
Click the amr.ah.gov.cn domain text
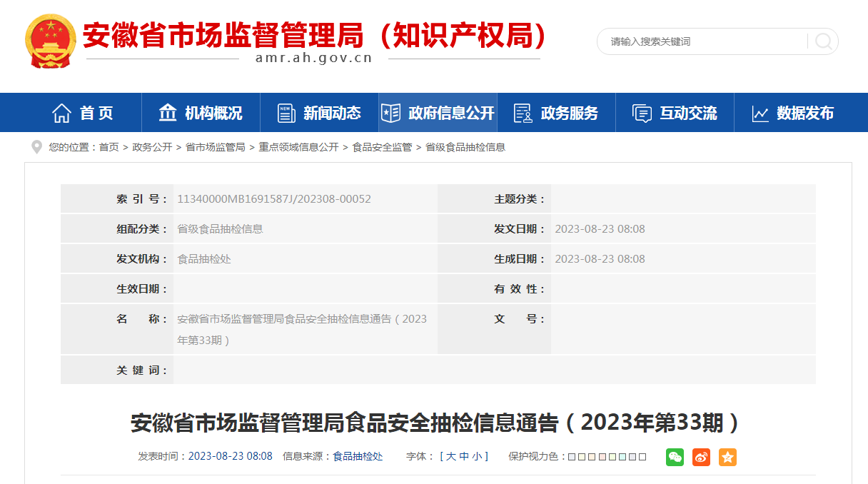click(x=314, y=59)
